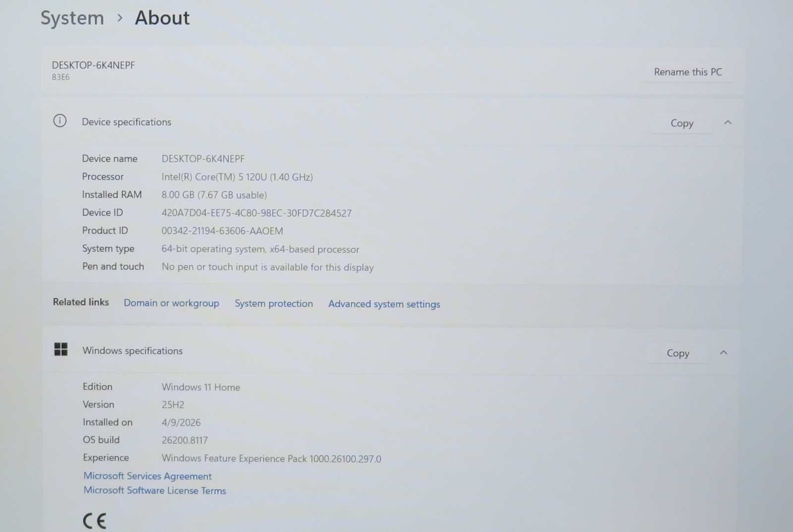Go back to System in breadcrumb
This screenshot has width=793, height=532.
tap(72, 18)
